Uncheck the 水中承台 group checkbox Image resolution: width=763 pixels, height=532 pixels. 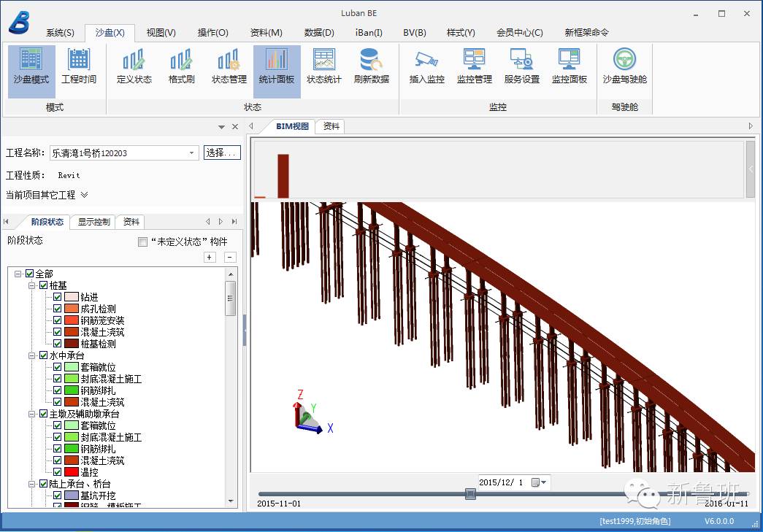pyautogui.click(x=43, y=355)
